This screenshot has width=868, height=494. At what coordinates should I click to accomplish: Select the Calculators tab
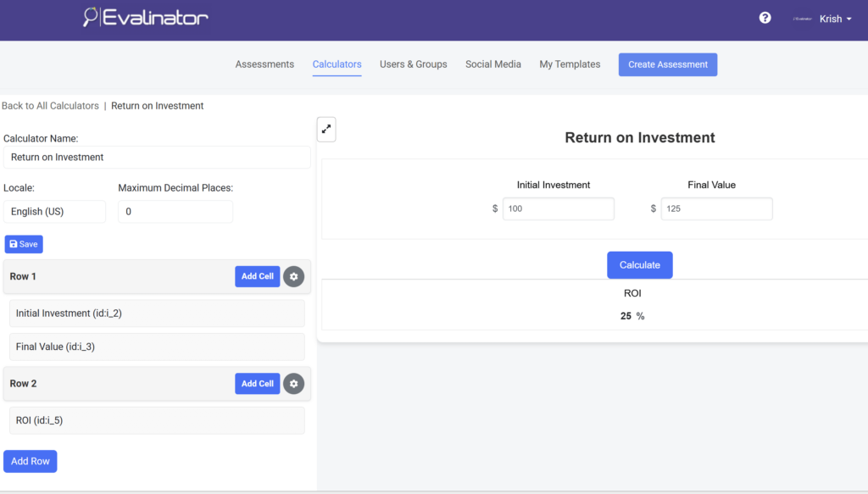tap(337, 64)
